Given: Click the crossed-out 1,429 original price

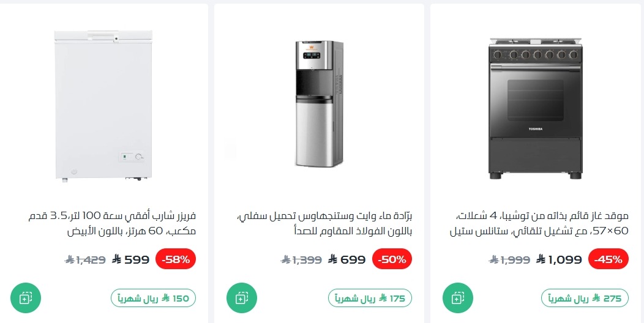Looking at the screenshot, I should pyautogui.click(x=85, y=259).
